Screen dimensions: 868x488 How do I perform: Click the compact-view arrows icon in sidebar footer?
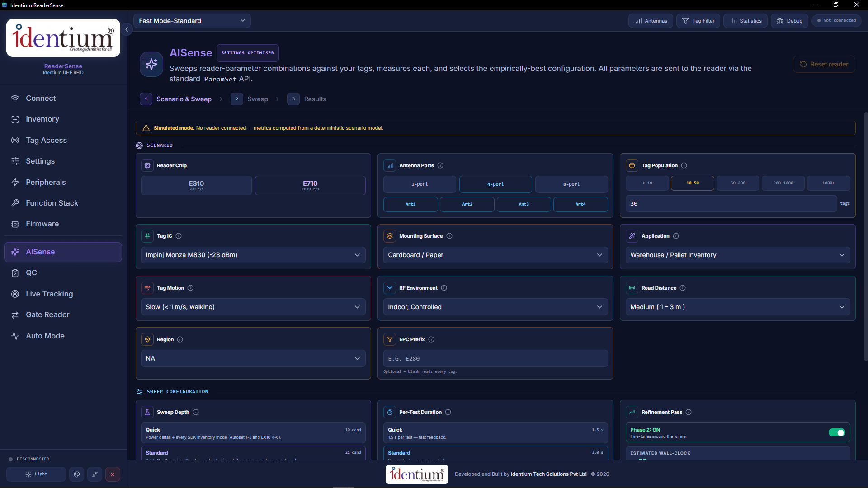pos(95,474)
